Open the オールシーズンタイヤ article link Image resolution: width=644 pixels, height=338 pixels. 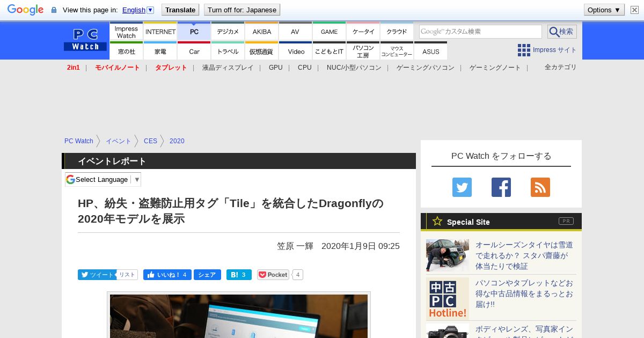(x=524, y=255)
